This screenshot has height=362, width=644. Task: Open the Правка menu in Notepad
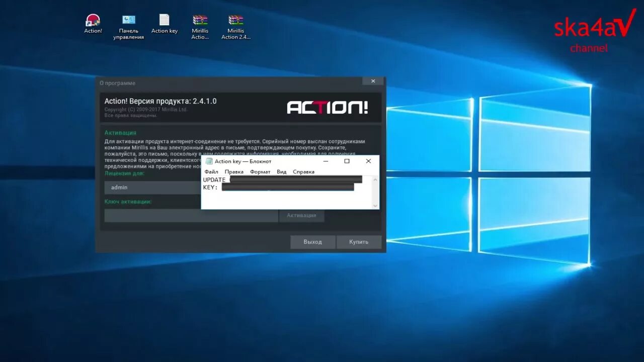pos(234,171)
